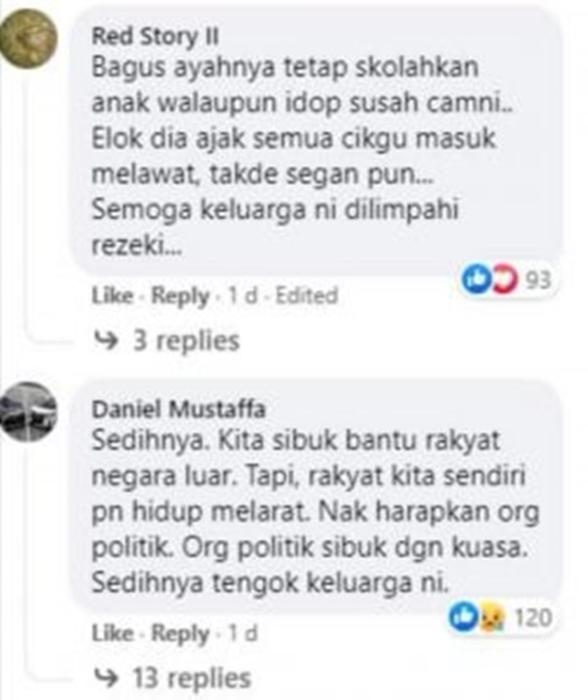
Task: View the Edited history on first comment
Action: (307, 295)
